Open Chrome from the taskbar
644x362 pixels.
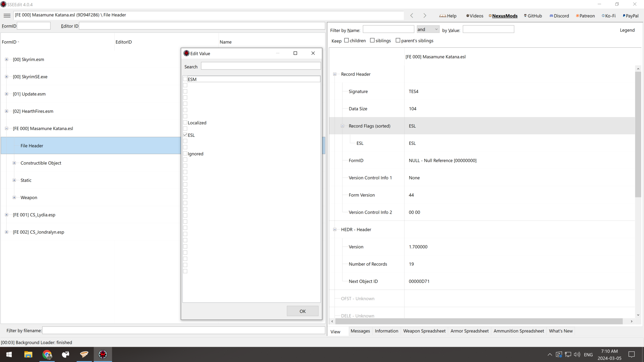coord(47,354)
